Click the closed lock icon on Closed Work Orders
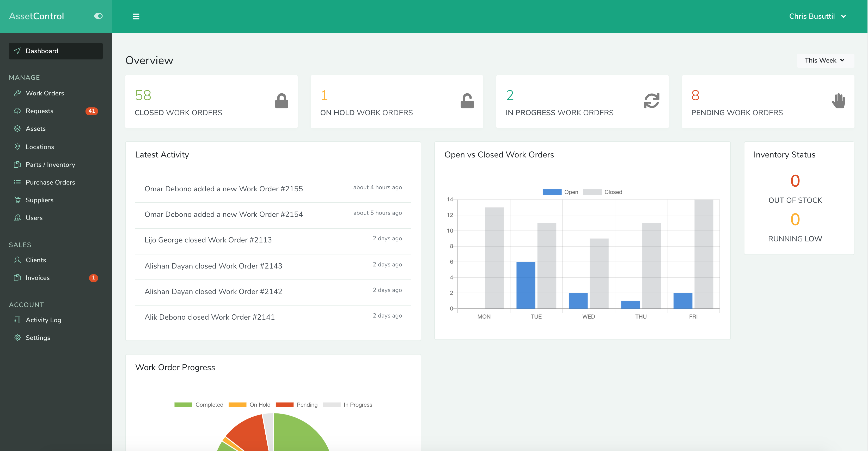The image size is (868, 451). (282, 101)
